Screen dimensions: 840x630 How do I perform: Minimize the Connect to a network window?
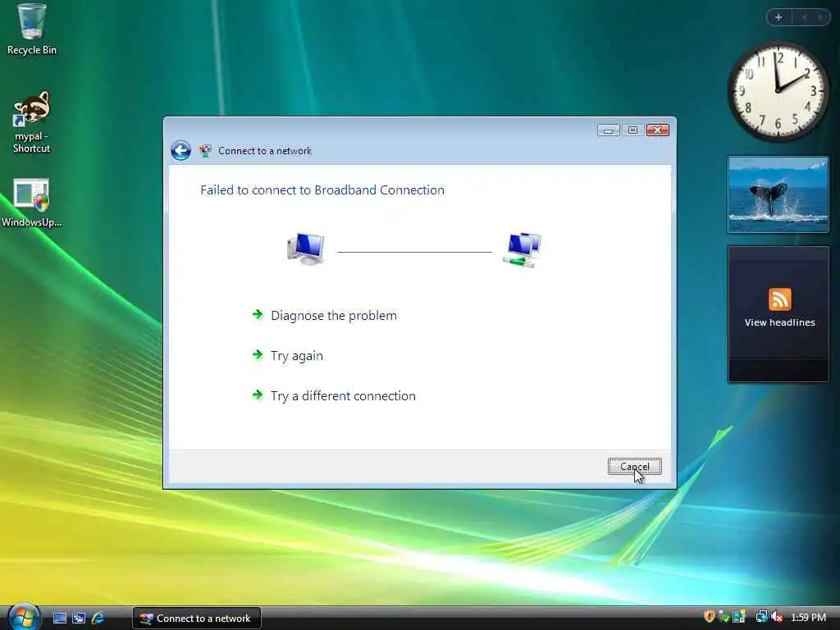609,130
